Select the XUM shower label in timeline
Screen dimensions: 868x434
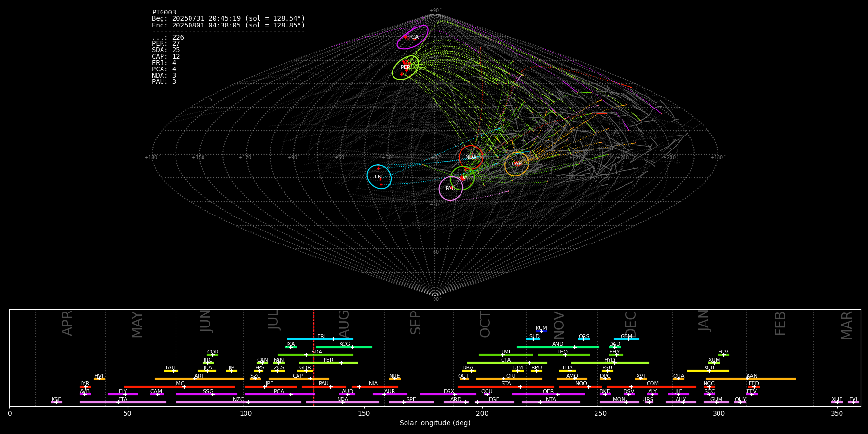(714, 360)
